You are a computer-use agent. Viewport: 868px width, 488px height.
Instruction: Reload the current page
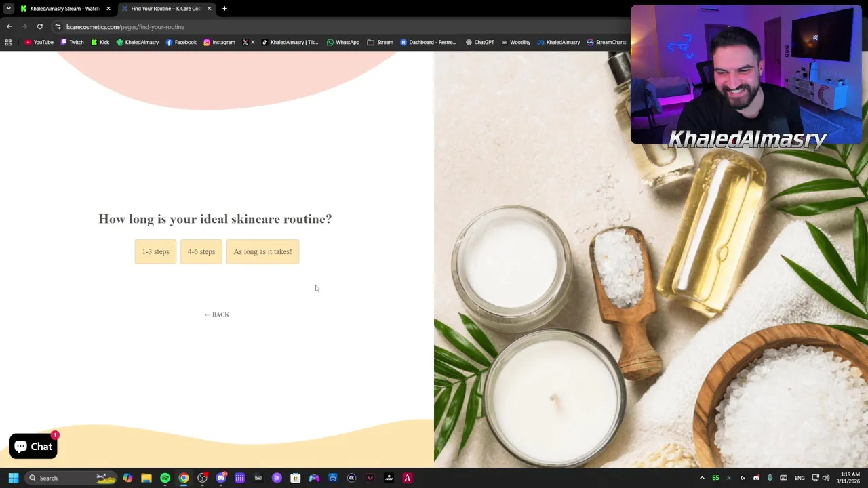[x=40, y=26]
